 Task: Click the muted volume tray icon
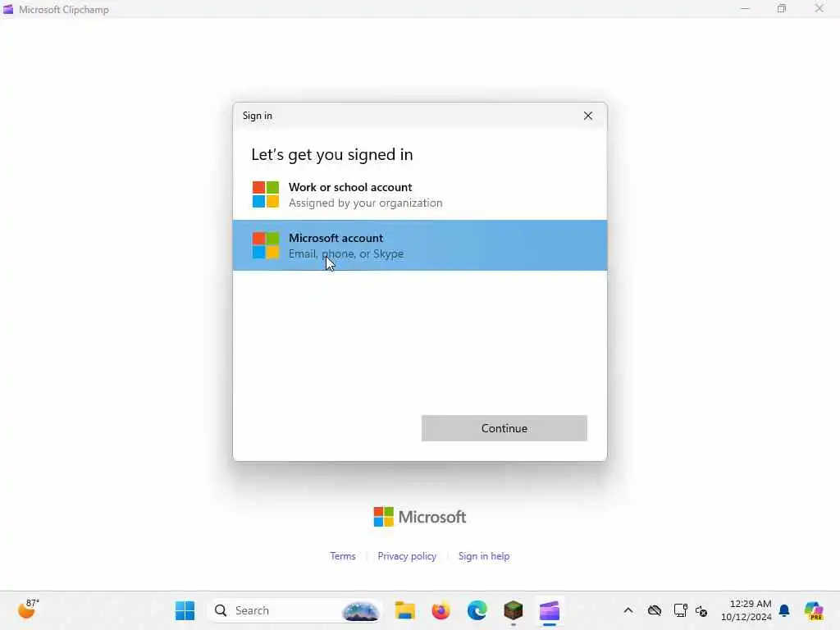(701, 610)
